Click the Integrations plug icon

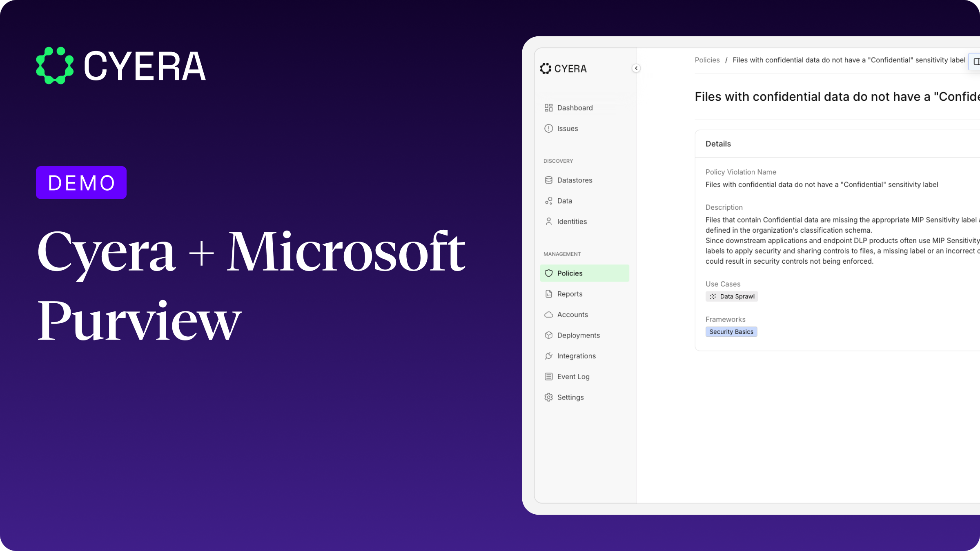(x=548, y=356)
